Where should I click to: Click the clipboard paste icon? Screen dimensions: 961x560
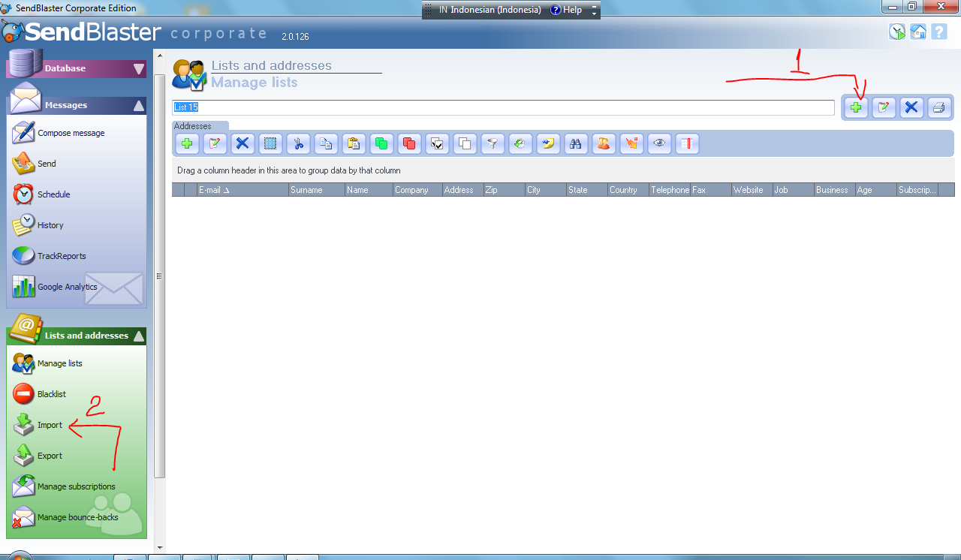pyautogui.click(x=354, y=143)
